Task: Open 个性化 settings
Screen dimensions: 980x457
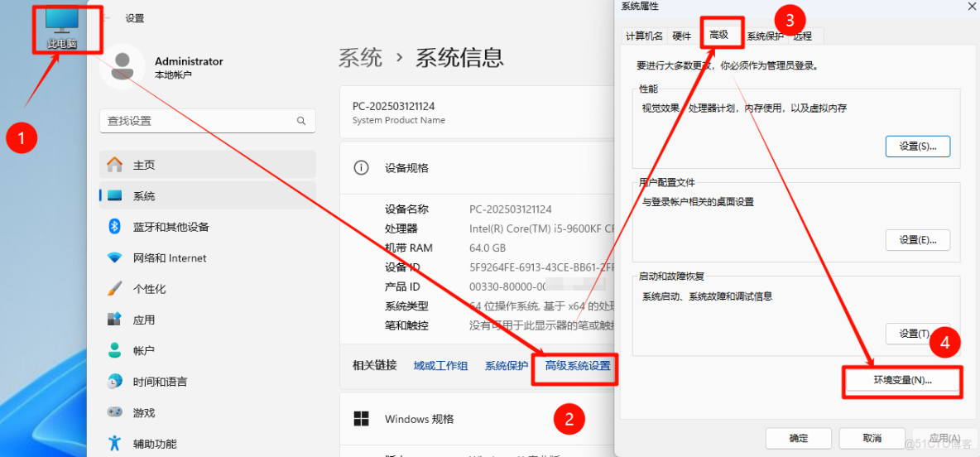Action: tap(208, 289)
